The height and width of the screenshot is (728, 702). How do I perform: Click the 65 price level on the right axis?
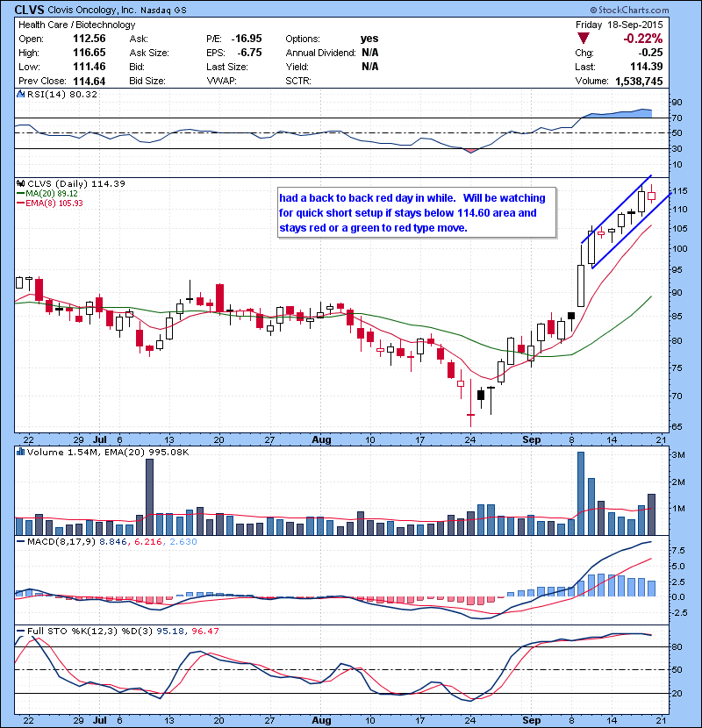pos(677,426)
